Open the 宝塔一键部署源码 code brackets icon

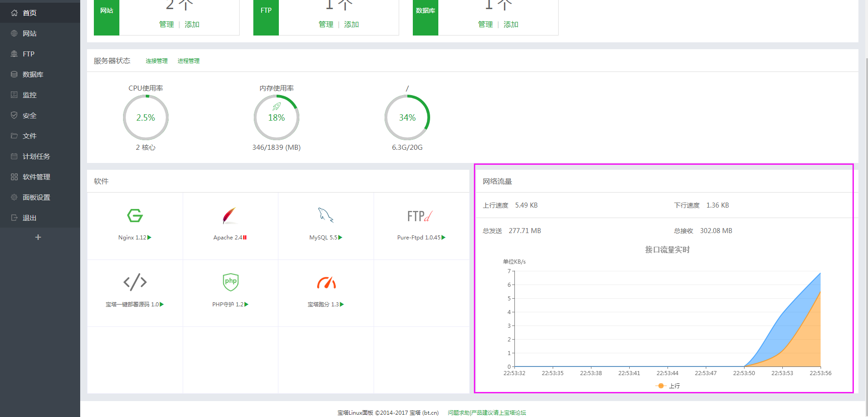click(x=135, y=282)
